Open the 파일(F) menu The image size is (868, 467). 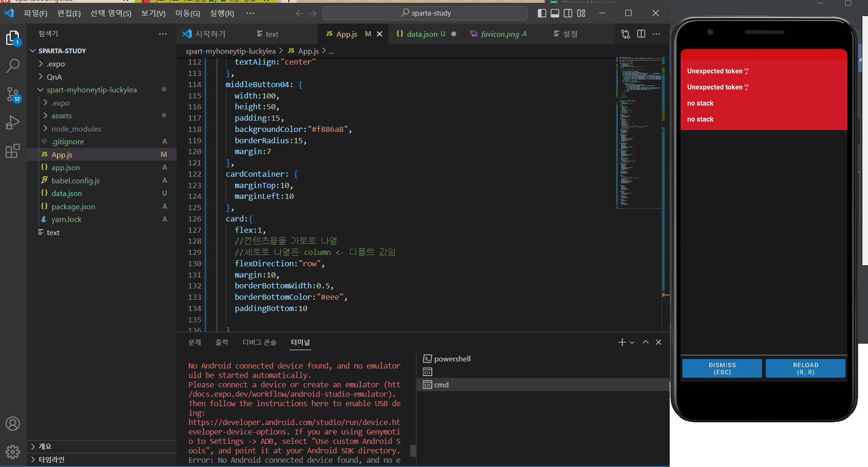coord(36,13)
